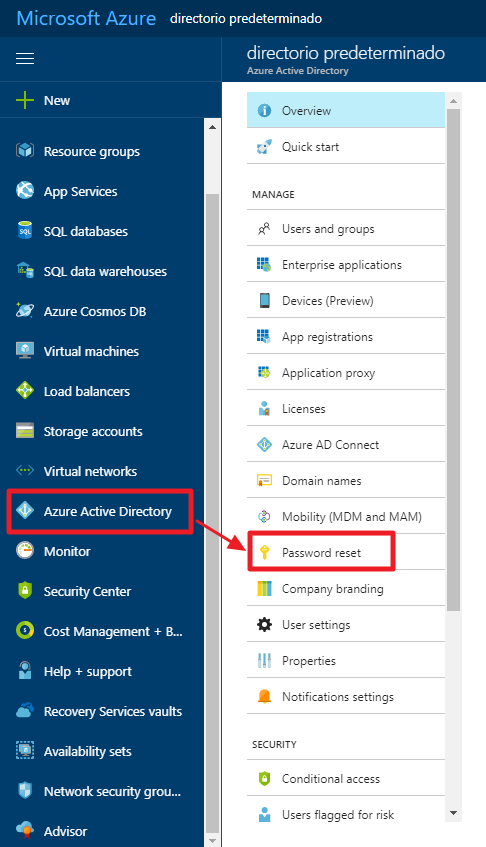Image resolution: width=486 pixels, height=847 pixels.
Task: Click the Virtual machines monitor icon
Action: click(25, 351)
